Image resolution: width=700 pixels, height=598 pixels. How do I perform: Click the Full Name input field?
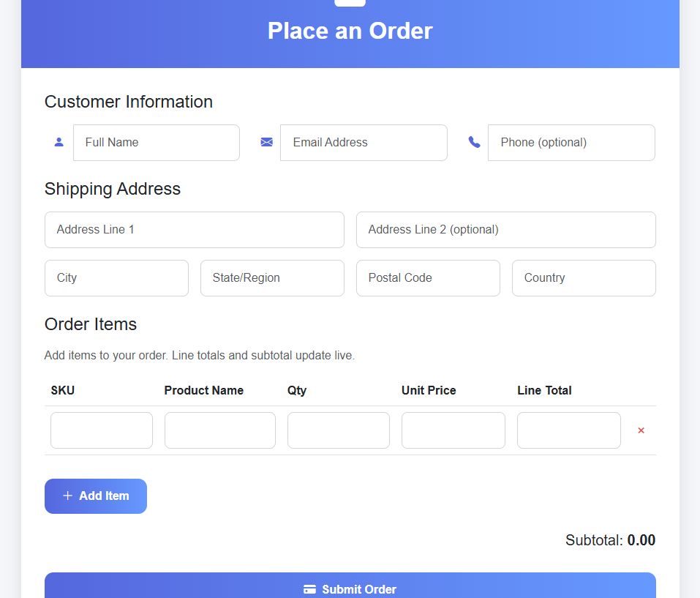point(156,143)
